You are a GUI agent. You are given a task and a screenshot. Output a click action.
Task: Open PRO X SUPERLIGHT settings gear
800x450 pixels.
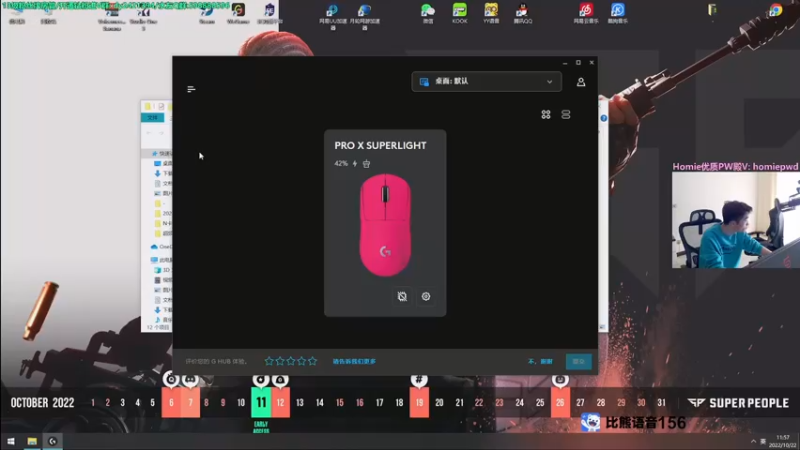tap(426, 296)
